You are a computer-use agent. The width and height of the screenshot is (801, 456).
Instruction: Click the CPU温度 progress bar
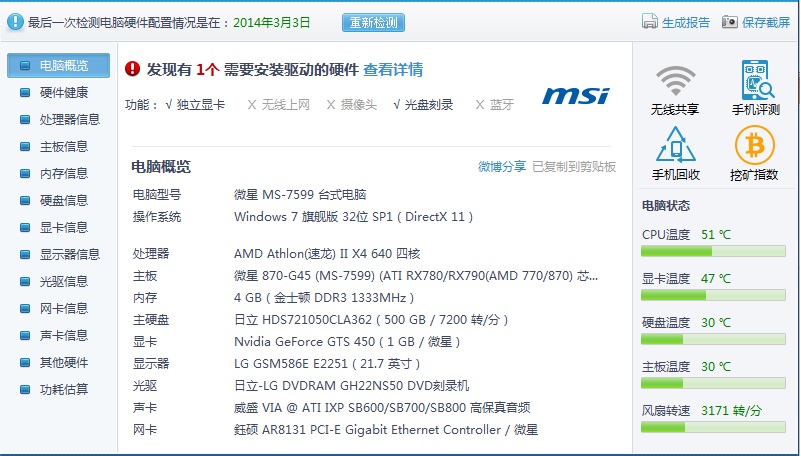713,251
